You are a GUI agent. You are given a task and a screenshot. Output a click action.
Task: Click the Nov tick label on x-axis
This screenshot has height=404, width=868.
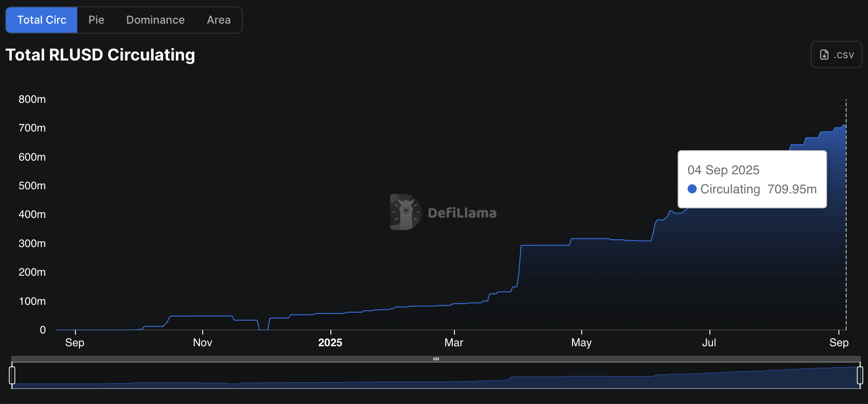coord(202,343)
